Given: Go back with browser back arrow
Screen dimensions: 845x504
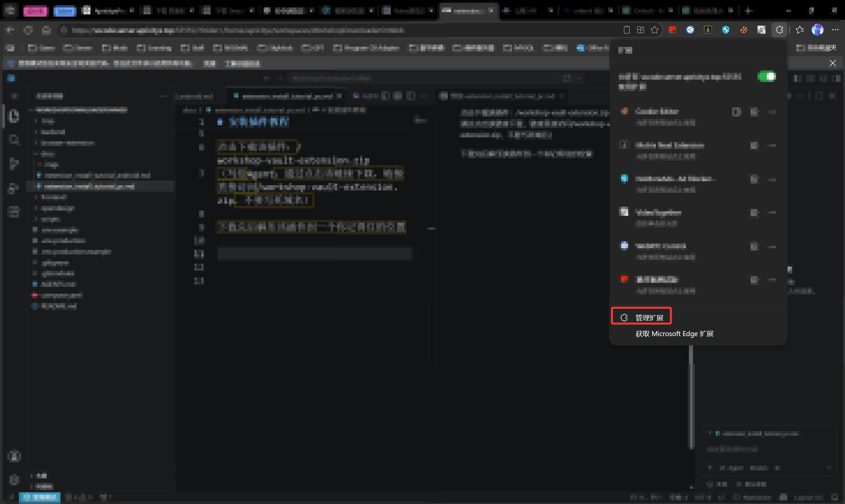Looking at the screenshot, I should click(10, 30).
